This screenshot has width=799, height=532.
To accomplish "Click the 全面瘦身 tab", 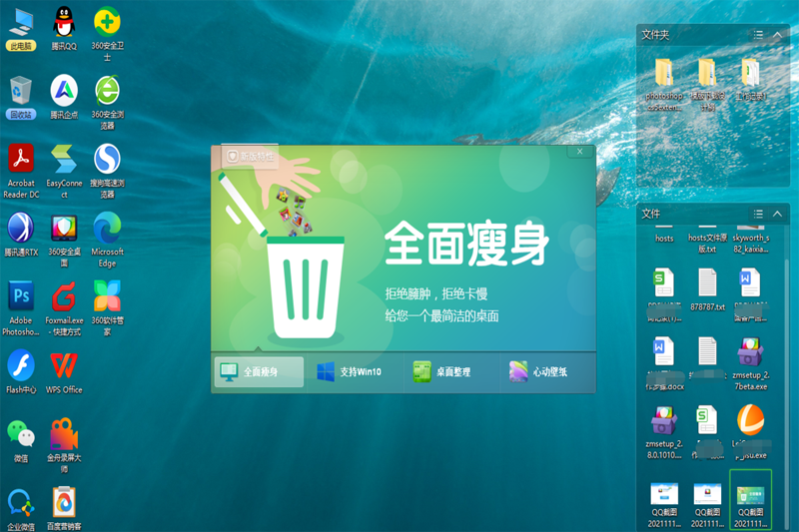I will [259, 371].
